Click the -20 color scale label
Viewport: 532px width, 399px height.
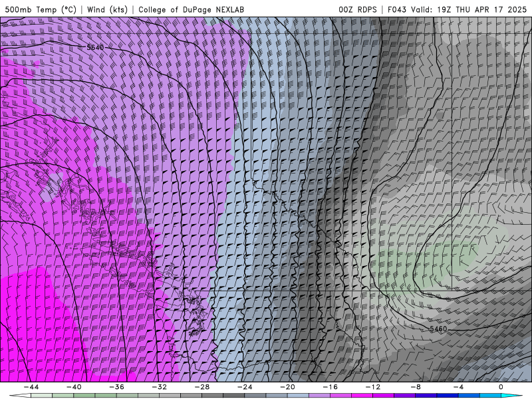287,387
